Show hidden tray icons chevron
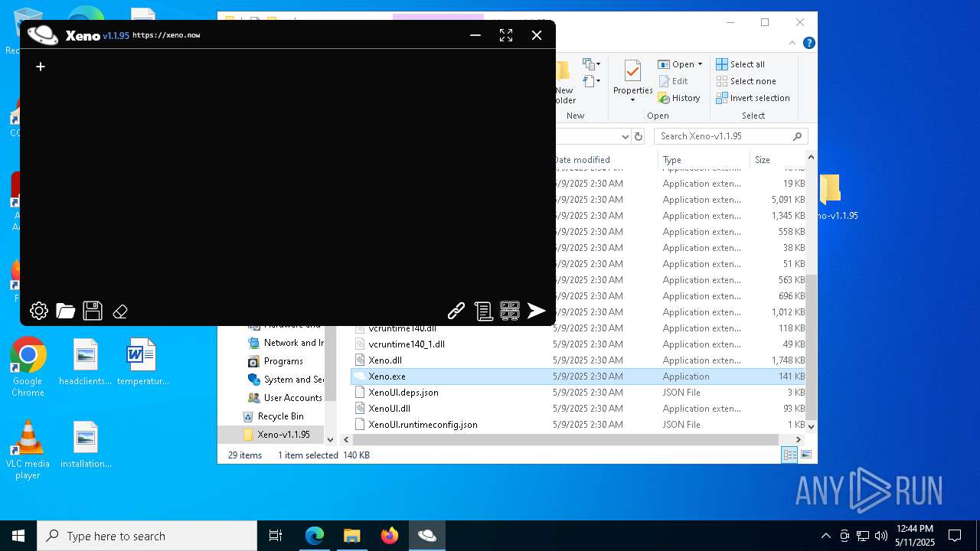 point(825,536)
